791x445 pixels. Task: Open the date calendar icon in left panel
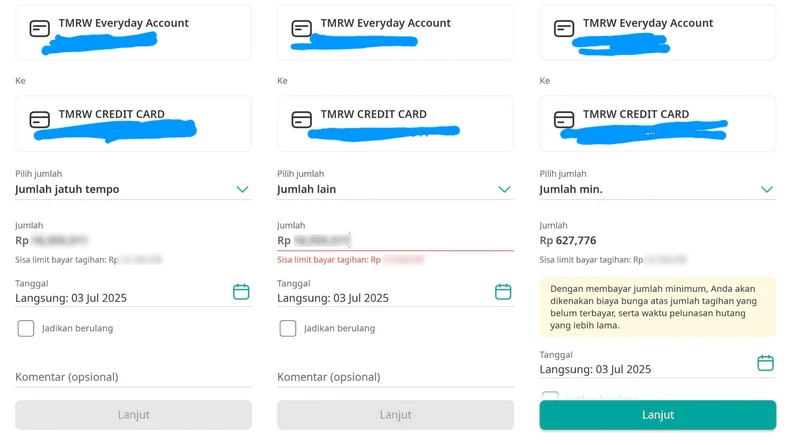[241, 292]
